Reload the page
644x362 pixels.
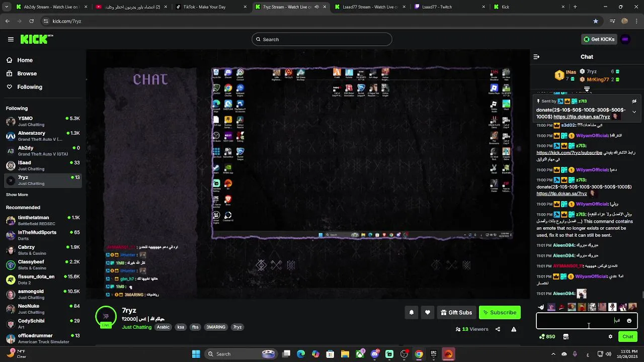31,21
